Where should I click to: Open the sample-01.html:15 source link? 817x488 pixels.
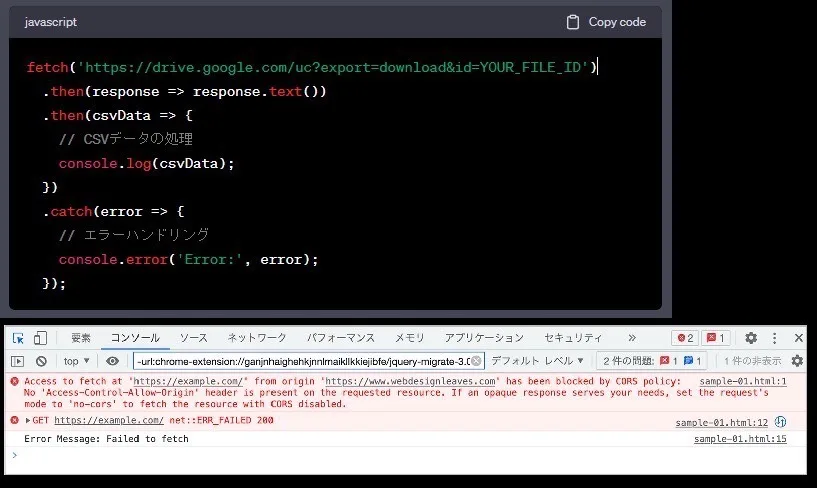(740, 439)
